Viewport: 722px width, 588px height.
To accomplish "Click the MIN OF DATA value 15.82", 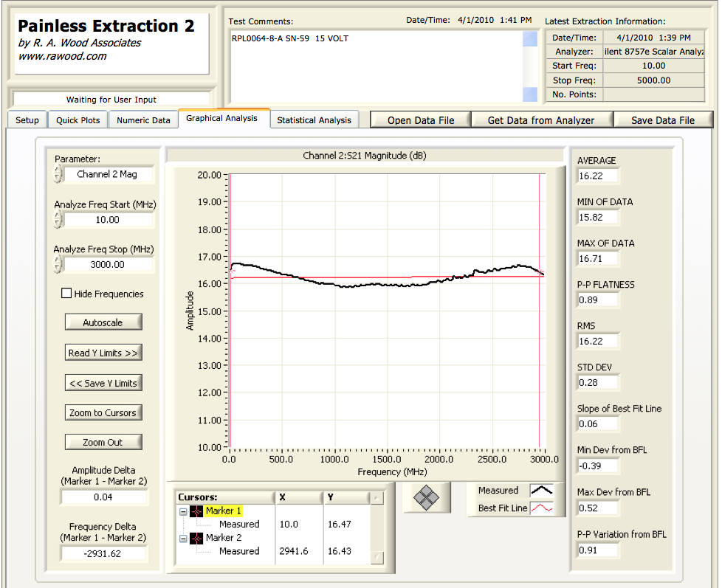I will (598, 217).
